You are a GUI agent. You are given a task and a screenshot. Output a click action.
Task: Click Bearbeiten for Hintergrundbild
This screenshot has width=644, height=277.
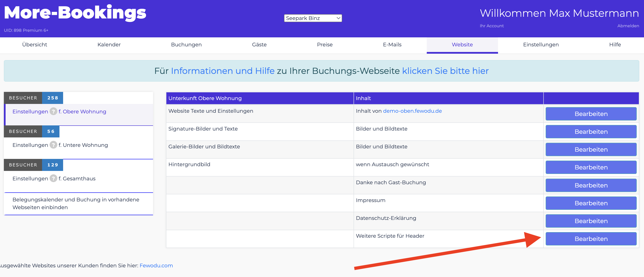pyautogui.click(x=591, y=167)
